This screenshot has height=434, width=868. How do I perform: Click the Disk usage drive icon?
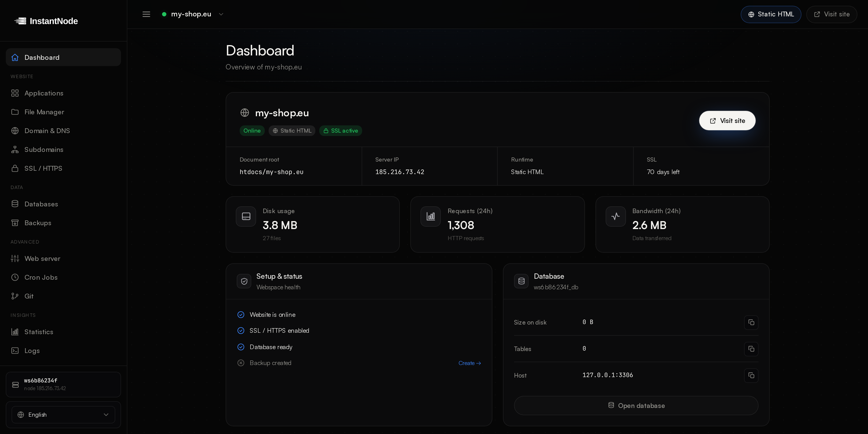tap(246, 216)
